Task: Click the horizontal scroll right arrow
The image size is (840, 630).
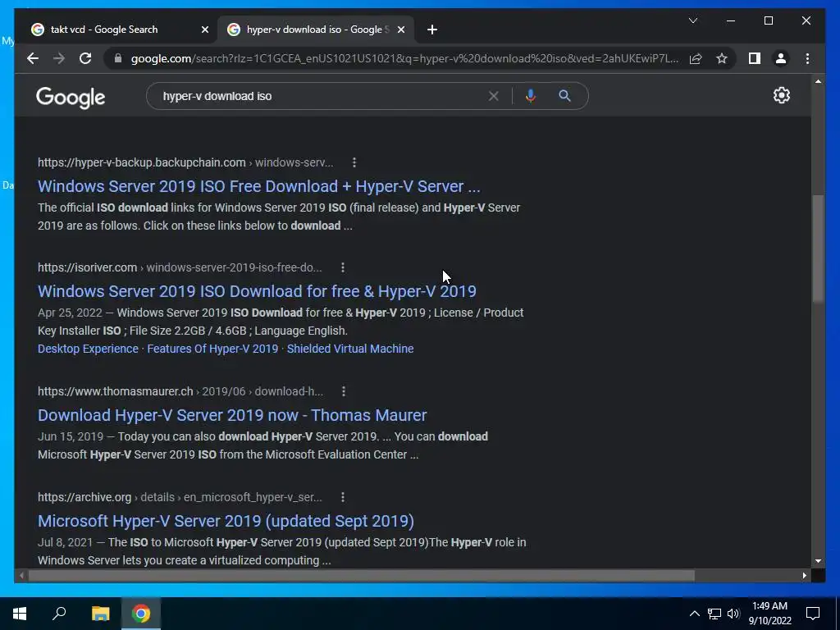Action: (804, 575)
